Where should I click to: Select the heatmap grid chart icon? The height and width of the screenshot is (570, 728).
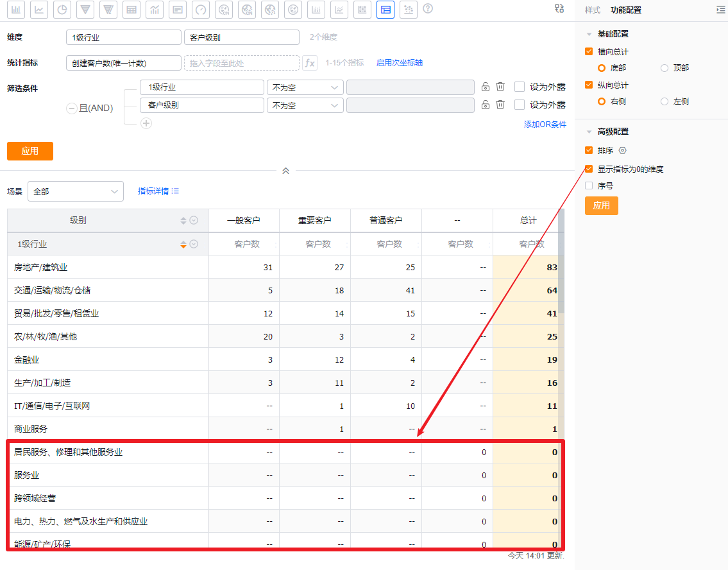coord(362,9)
